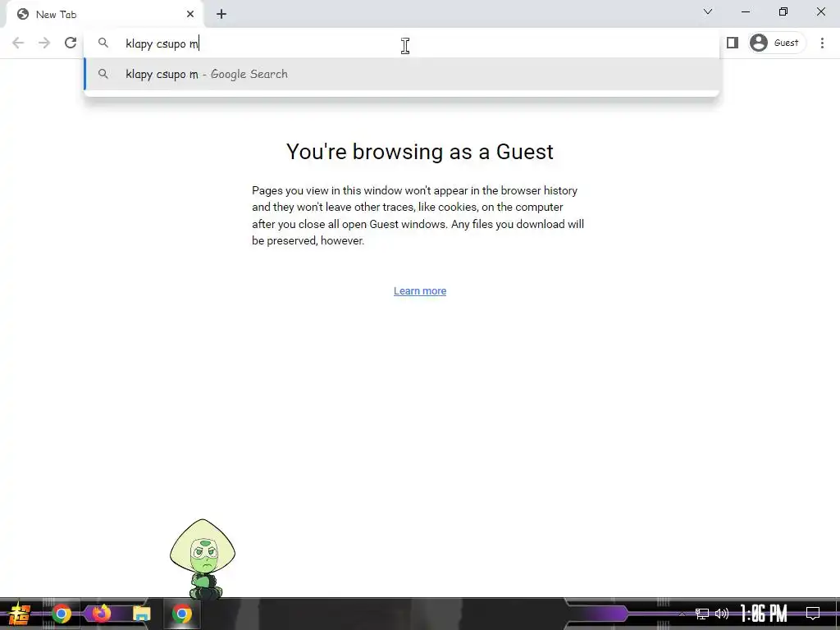
Task: Open a new tab with the plus button
Action: pyautogui.click(x=221, y=15)
